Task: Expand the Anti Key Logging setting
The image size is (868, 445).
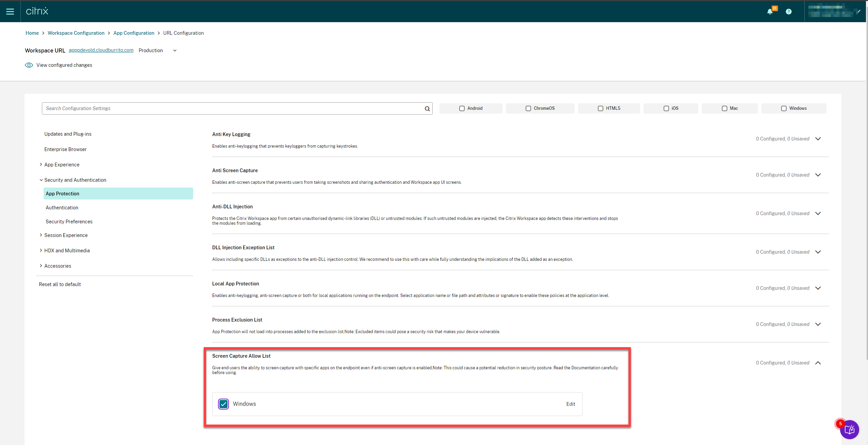Action: coord(818,139)
